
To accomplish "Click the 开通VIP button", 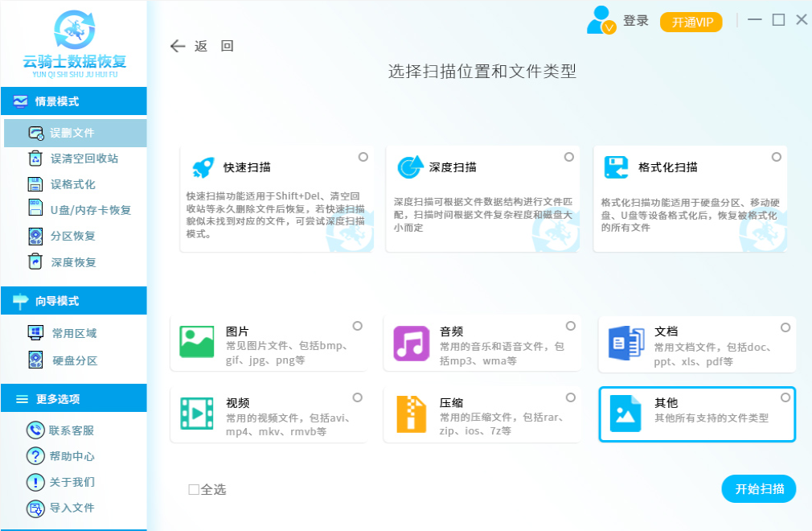I will tap(692, 23).
